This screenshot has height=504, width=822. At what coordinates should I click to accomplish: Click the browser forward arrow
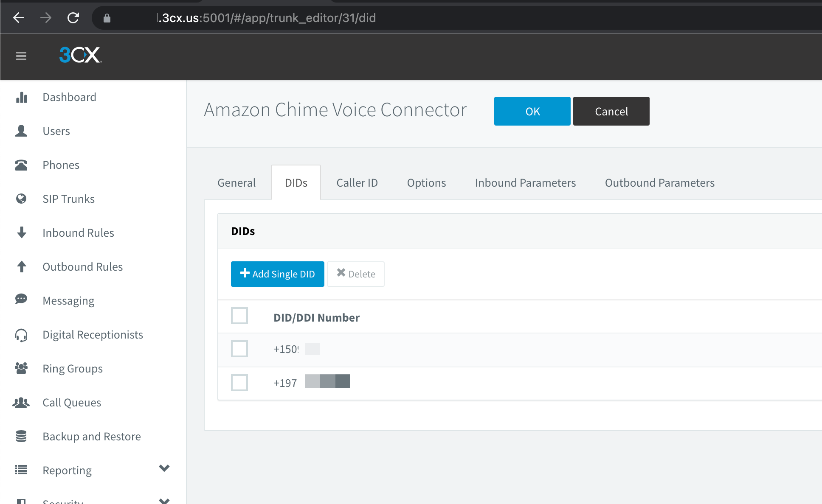[x=46, y=18]
